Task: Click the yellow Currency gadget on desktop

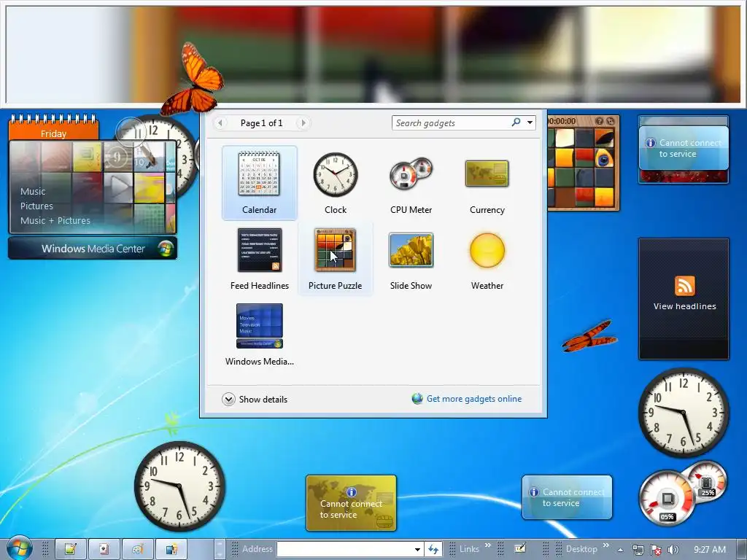Action: tap(351, 503)
